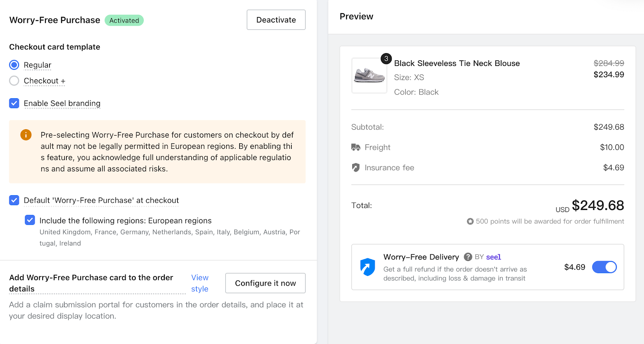This screenshot has height=344, width=644.
Task: Click the quantity badge showing 3
Action: 386,59
